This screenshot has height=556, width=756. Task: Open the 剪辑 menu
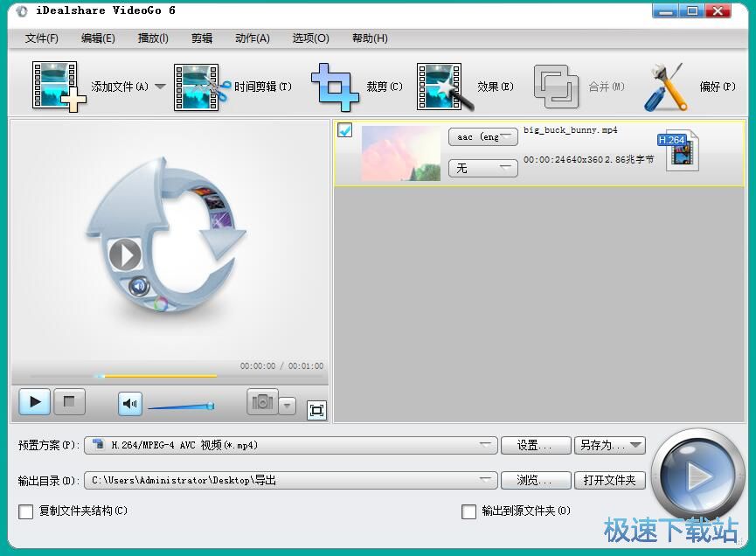point(202,38)
